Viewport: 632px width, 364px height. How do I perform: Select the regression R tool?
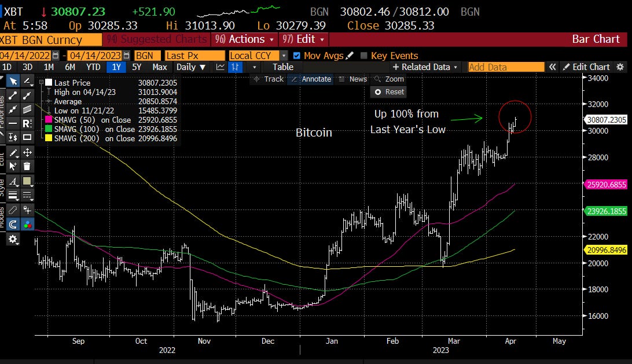(x=27, y=123)
